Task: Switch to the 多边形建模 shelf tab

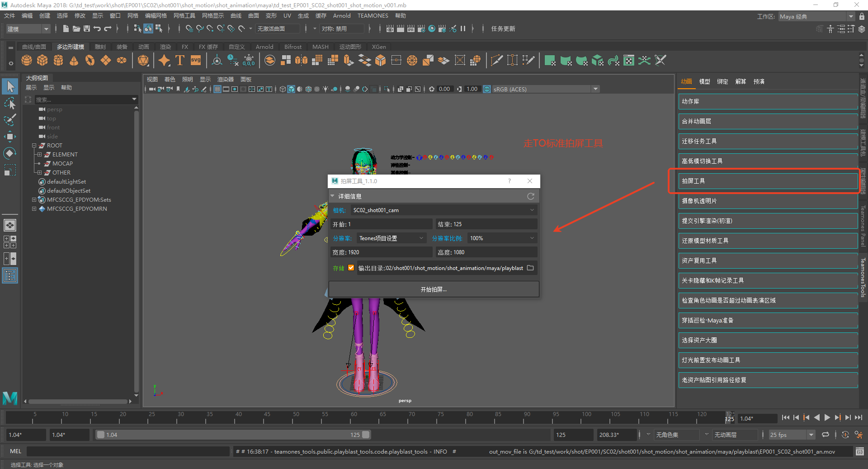Action: (71, 47)
